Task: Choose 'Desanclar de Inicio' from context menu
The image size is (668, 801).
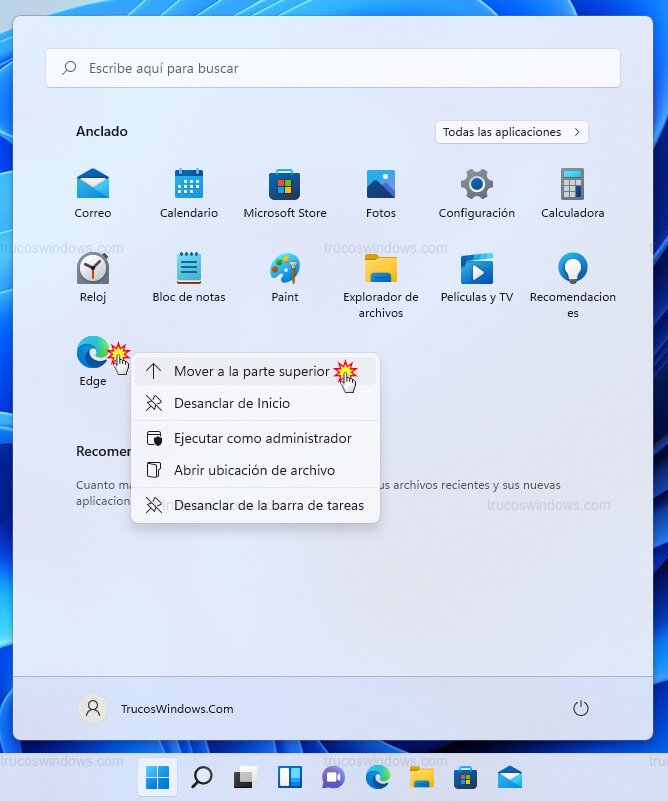Action: point(232,403)
